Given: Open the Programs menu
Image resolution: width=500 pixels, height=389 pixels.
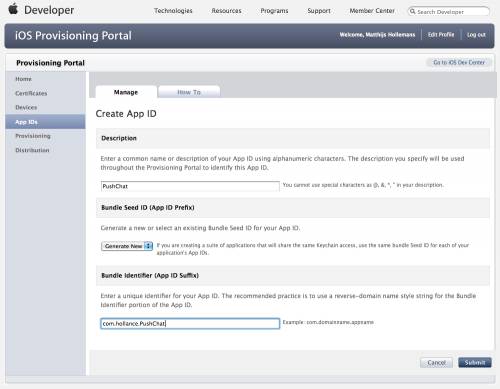Looking at the screenshot, I should [274, 11].
